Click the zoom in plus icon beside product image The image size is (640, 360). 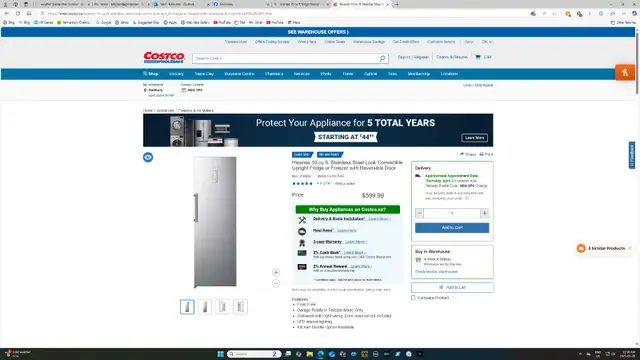point(276,272)
